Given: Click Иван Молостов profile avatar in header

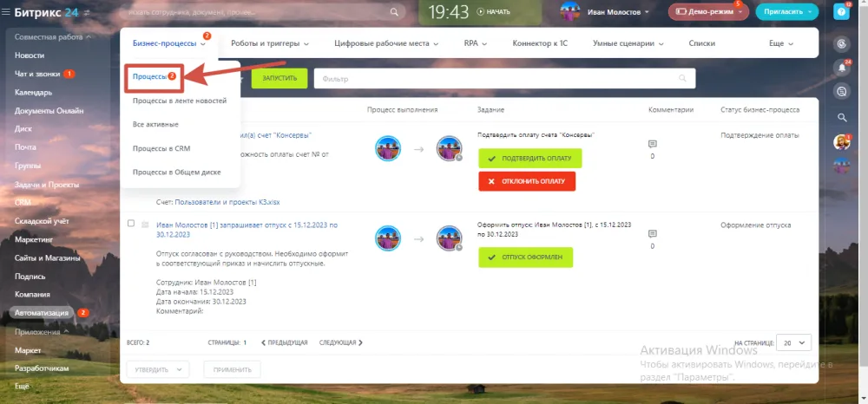Looking at the screenshot, I should 570,11.
